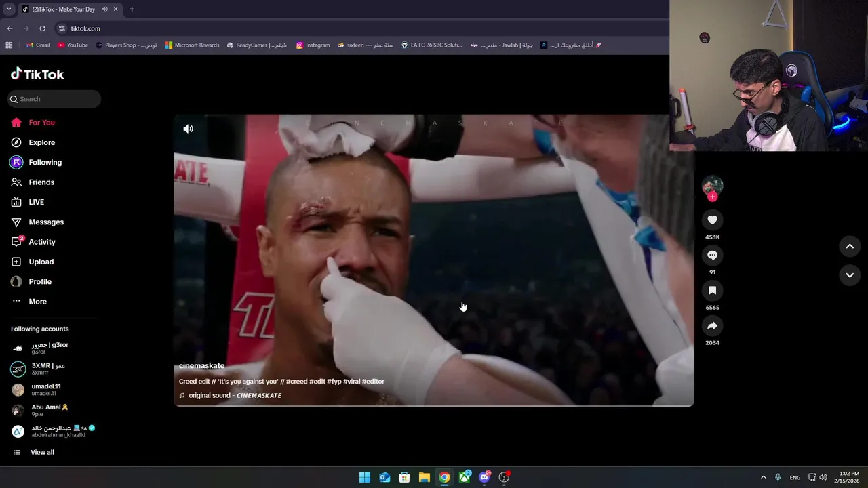The width and height of the screenshot is (868, 488).
Task: Open the cinemaskate username on video
Action: pyautogui.click(x=201, y=366)
